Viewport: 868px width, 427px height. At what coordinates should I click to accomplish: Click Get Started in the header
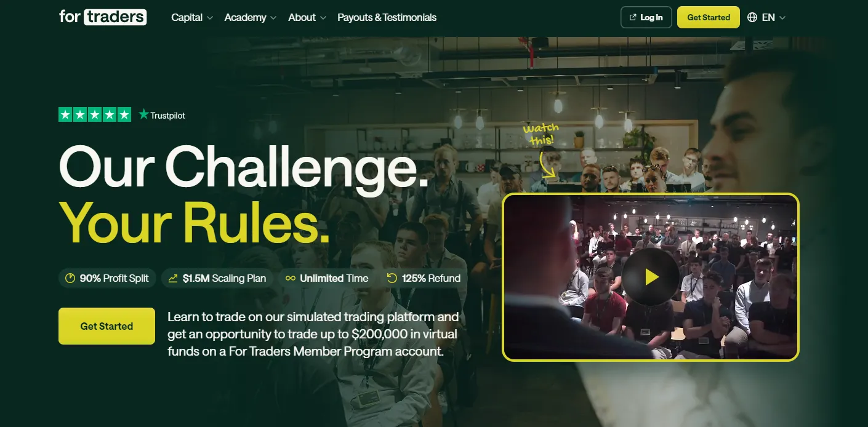(x=709, y=17)
